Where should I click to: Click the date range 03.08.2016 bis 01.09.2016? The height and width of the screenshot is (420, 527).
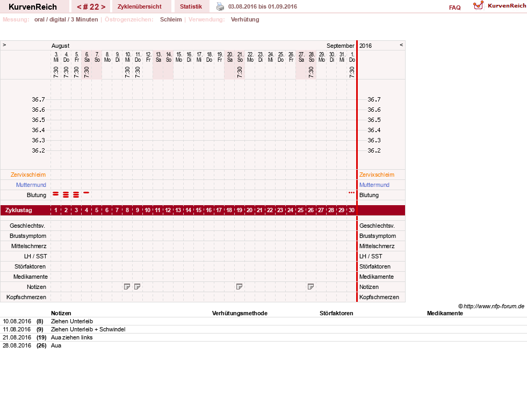coord(263,6)
